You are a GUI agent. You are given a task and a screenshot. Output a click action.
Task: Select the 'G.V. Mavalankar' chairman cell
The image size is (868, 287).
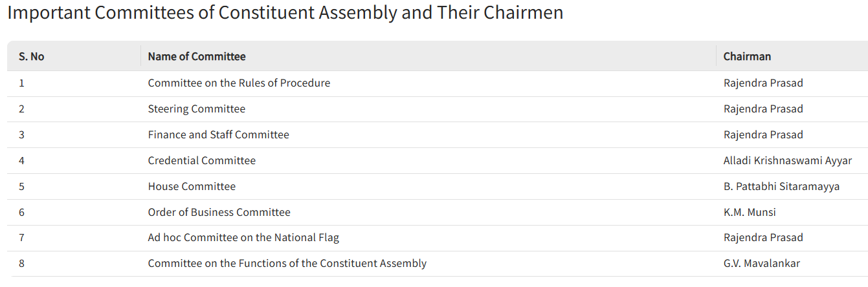[762, 264]
